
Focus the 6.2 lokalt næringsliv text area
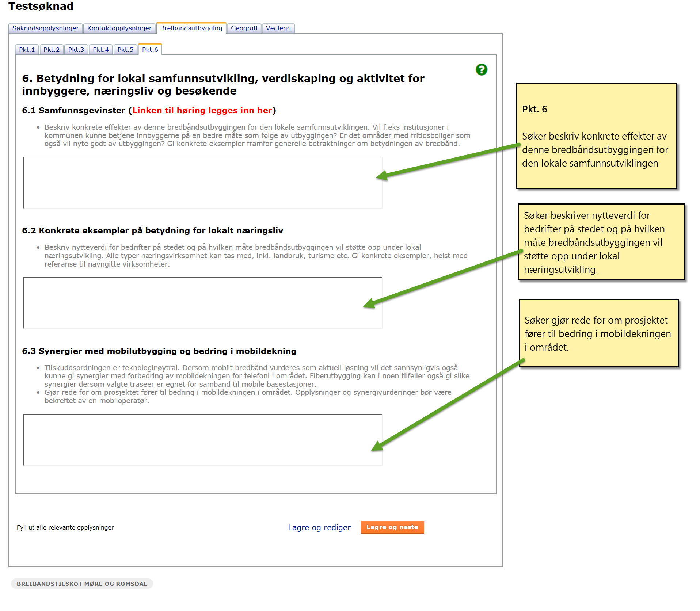tap(203, 303)
